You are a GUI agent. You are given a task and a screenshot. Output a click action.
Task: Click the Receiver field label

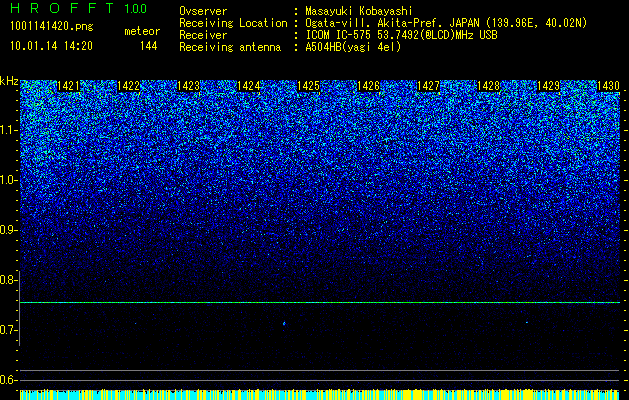point(203,35)
